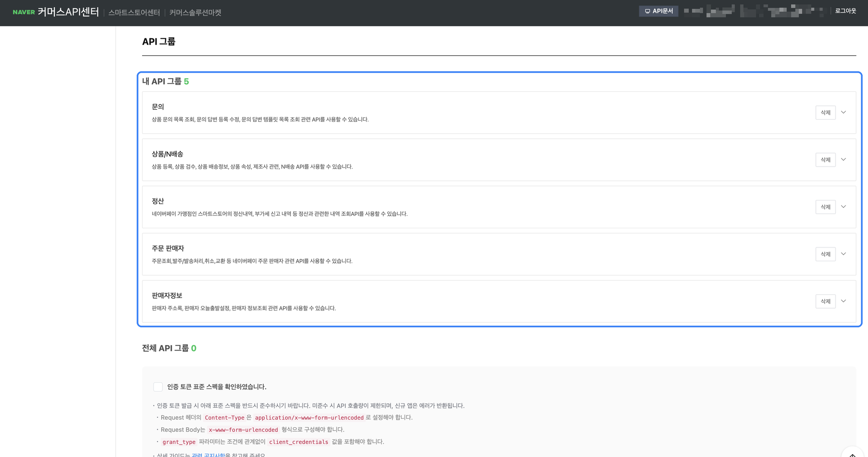
Task: Click the grant_type code text
Action: point(179,442)
